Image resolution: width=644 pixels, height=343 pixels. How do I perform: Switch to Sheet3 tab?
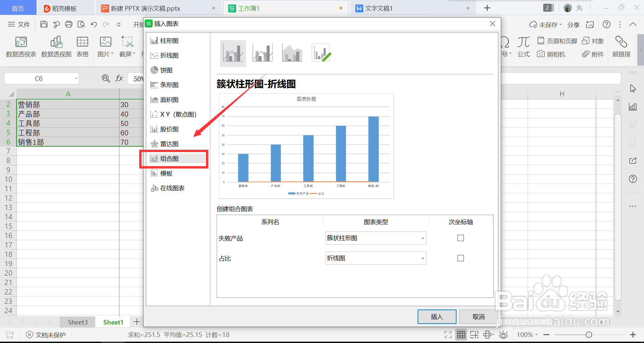pyautogui.click(x=77, y=322)
